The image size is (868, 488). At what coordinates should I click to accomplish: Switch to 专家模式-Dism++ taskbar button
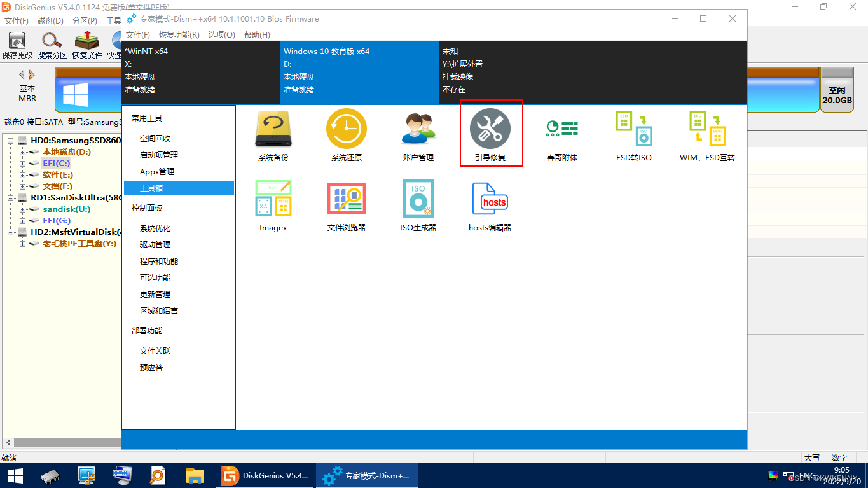pos(366,475)
